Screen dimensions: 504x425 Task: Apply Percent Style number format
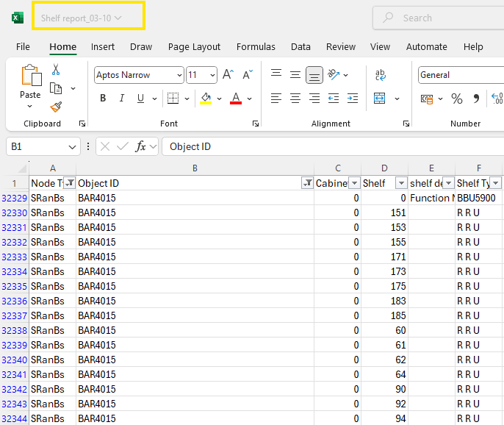pyautogui.click(x=457, y=99)
